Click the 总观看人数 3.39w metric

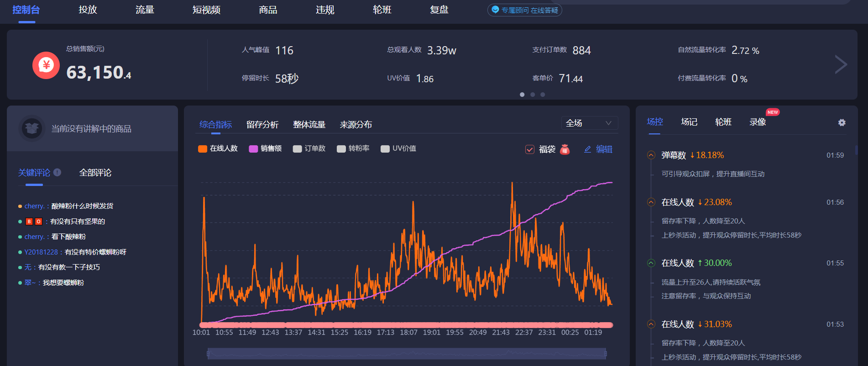click(422, 50)
